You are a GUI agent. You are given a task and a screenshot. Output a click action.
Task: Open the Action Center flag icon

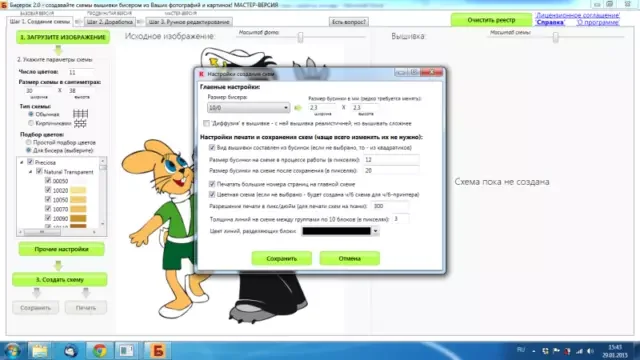tap(556, 351)
